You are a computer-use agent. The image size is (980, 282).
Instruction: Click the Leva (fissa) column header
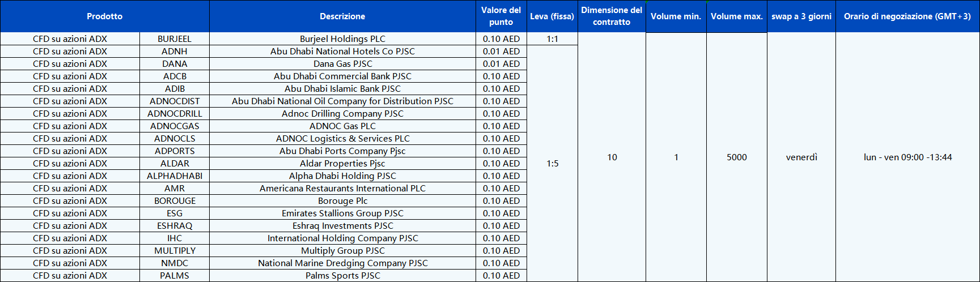point(552,16)
